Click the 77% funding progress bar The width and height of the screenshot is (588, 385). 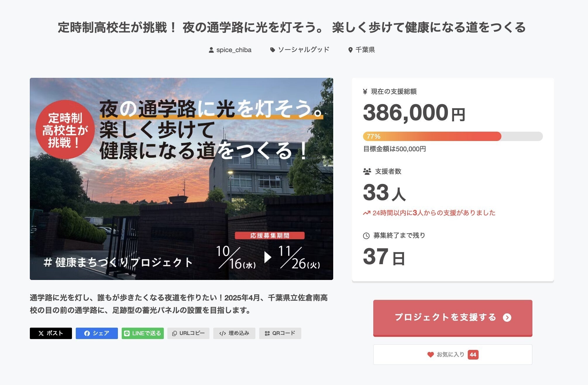click(453, 136)
